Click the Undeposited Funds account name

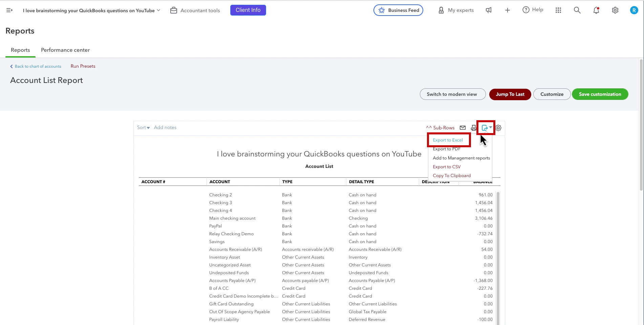click(x=229, y=273)
